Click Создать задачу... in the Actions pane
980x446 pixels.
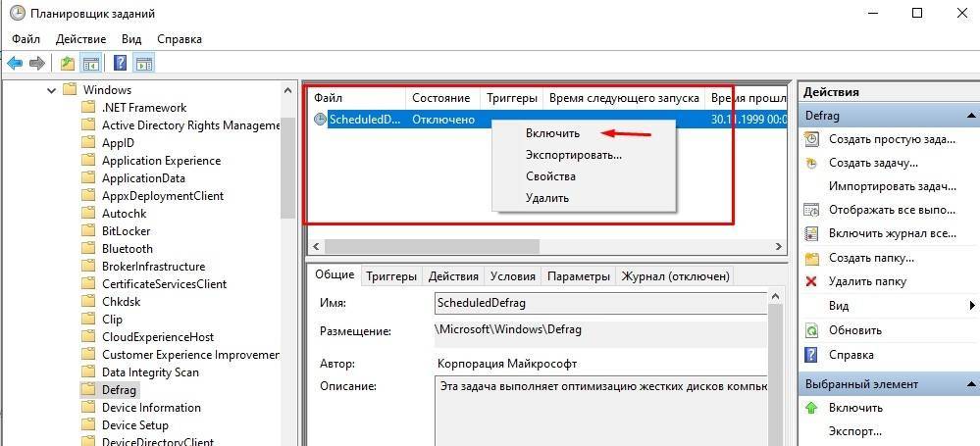pos(873,163)
